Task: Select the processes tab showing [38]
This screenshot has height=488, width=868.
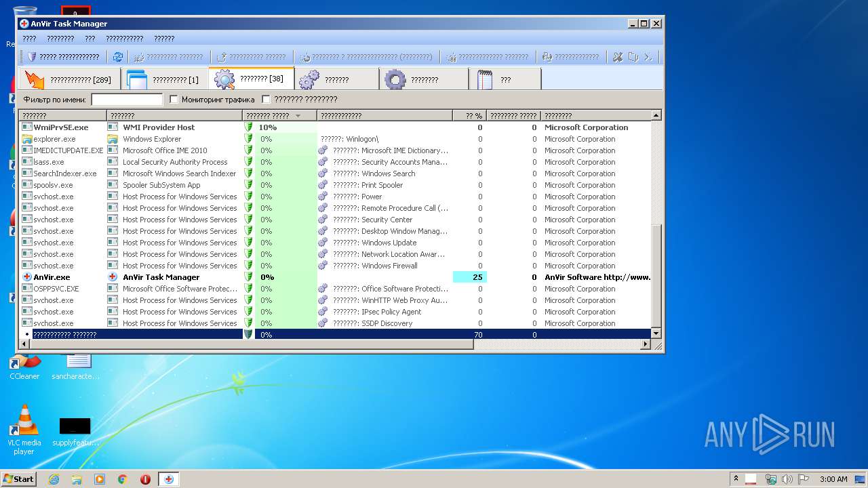Action: [252, 79]
